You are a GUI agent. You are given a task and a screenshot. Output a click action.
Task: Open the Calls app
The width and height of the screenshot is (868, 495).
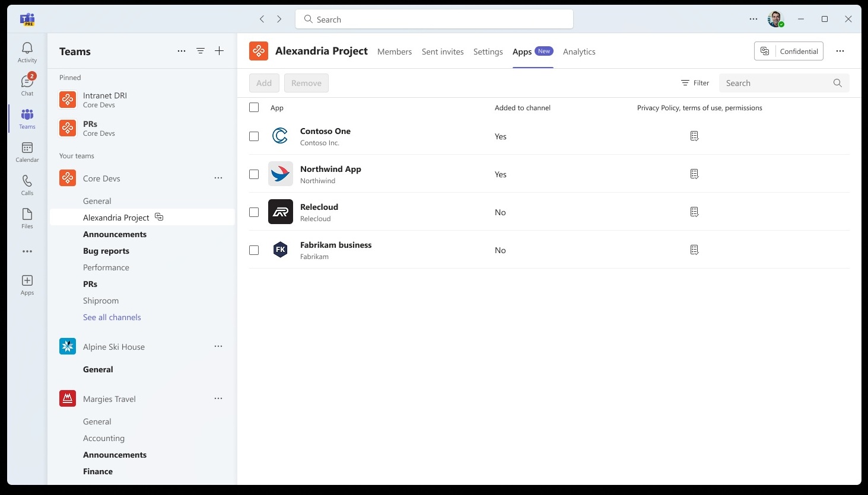[x=27, y=185]
